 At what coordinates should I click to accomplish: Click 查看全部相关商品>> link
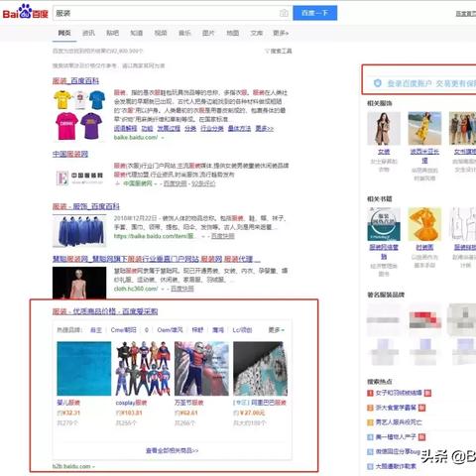[173, 450]
